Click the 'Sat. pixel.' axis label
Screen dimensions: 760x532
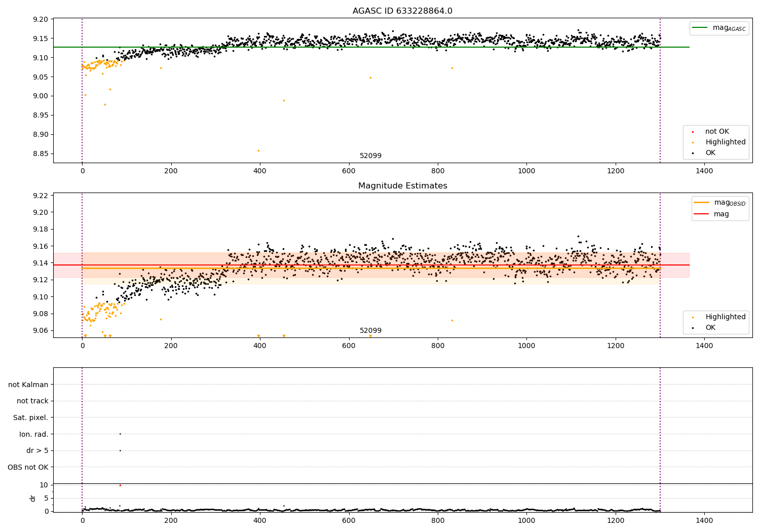(x=31, y=417)
